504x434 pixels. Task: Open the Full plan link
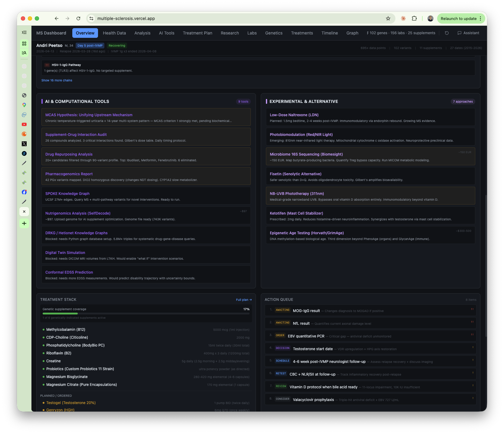click(x=243, y=300)
